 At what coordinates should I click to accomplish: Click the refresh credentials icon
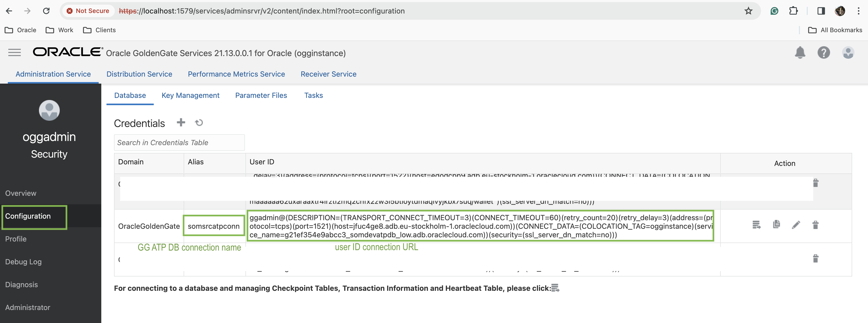(x=199, y=123)
